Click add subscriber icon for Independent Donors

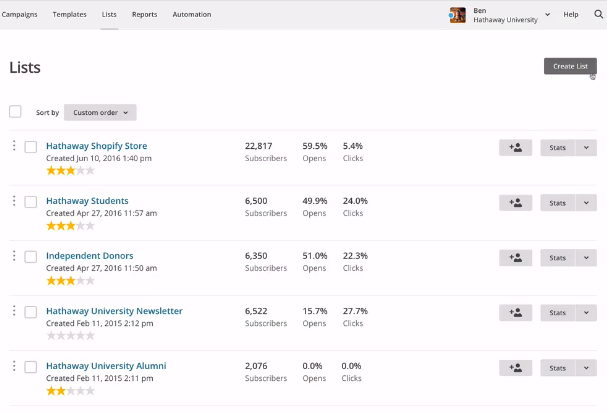[515, 257]
